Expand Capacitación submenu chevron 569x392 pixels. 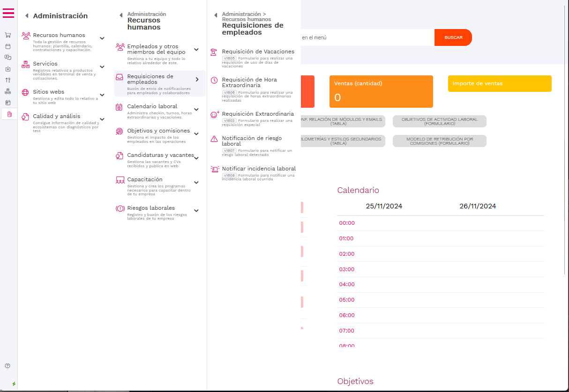point(196,183)
